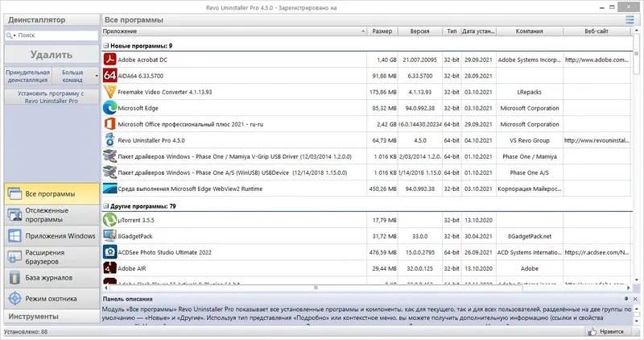The image size is (644, 340).
Task: Click the Edge WebView2 Runtime icon
Action: pos(109,189)
